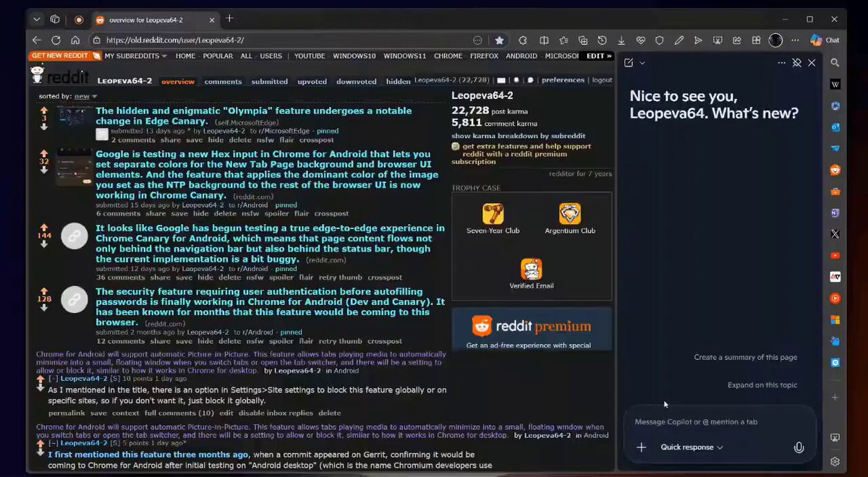868x477 pixels.
Task: Collapse the '10 points 1 day ago' comment
Action: click(x=53, y=379)
